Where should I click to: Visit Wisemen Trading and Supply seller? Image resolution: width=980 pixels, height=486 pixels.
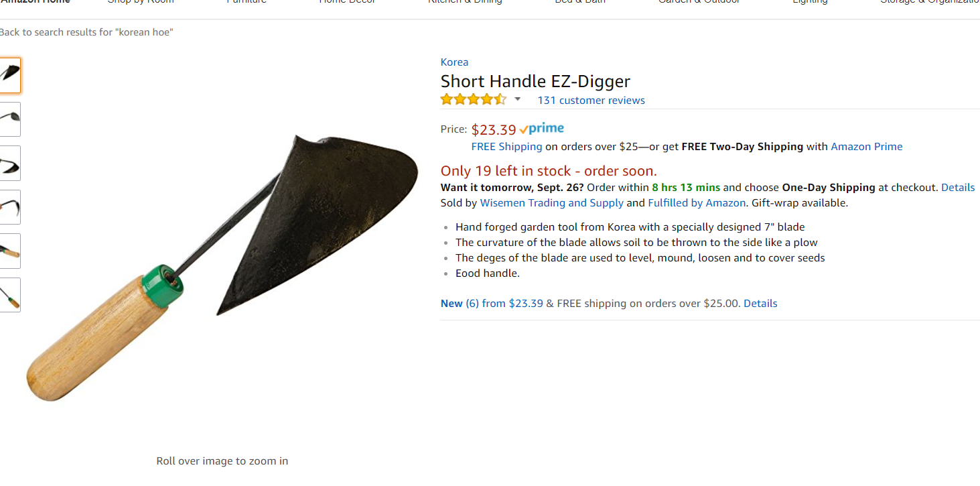point(551,203)
